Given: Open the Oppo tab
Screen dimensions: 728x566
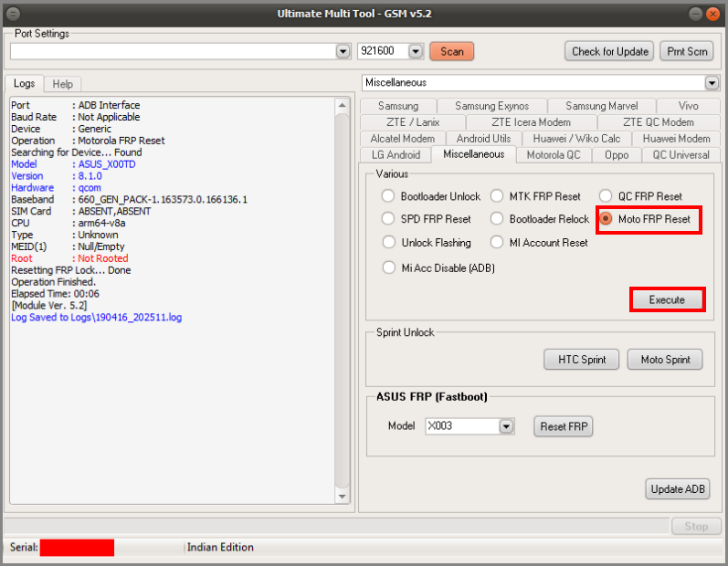Looking at the screenshot, I should point(617,154).
